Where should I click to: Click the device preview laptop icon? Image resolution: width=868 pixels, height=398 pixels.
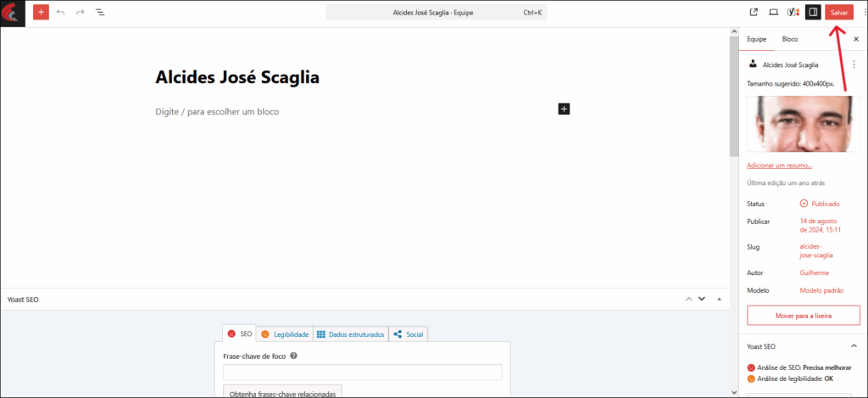773,13
